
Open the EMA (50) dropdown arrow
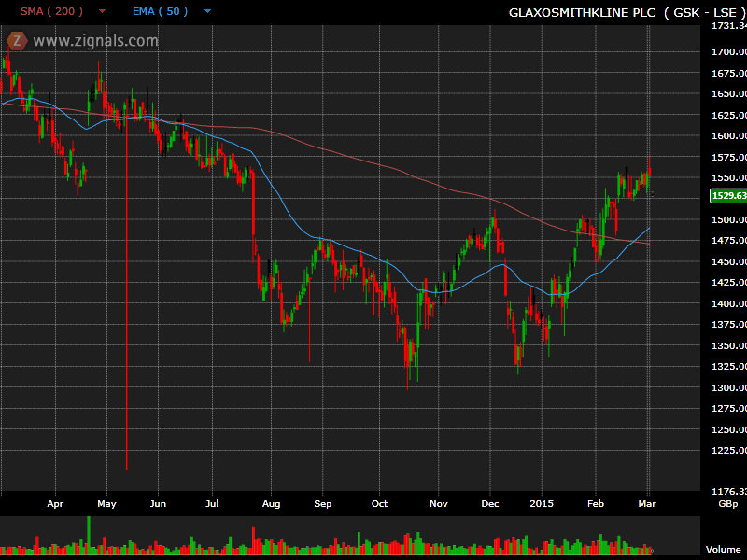(x=206, y=11)
